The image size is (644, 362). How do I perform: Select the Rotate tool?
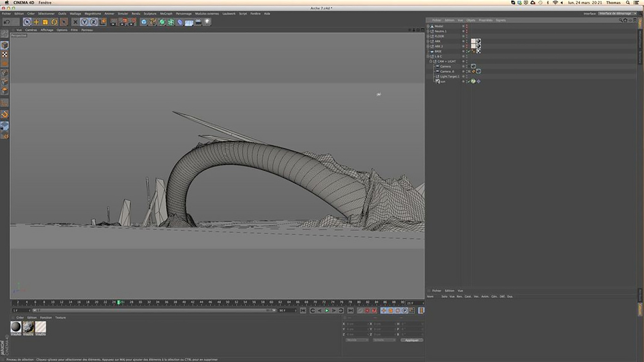tap(54, 22)
